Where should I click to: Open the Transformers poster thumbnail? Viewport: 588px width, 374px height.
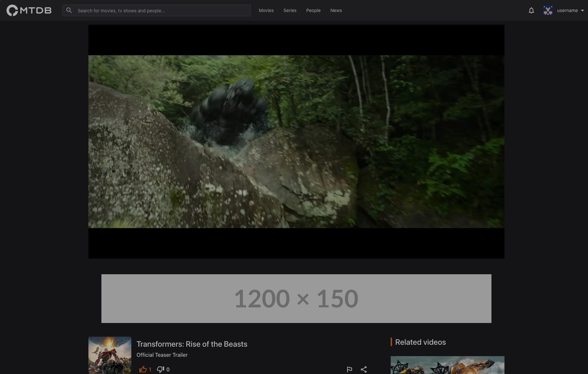[x=110, y=355]
